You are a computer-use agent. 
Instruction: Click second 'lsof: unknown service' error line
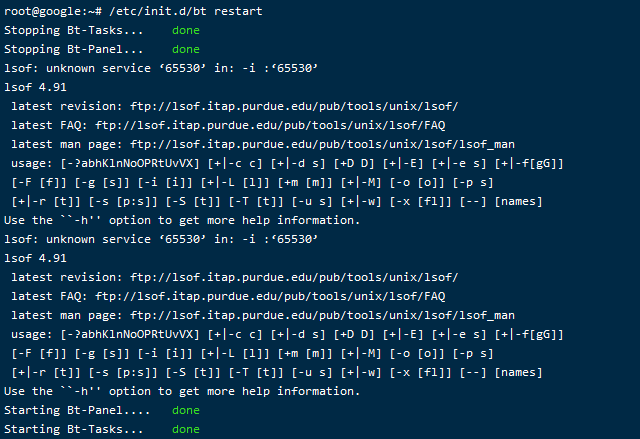[161, 239]
